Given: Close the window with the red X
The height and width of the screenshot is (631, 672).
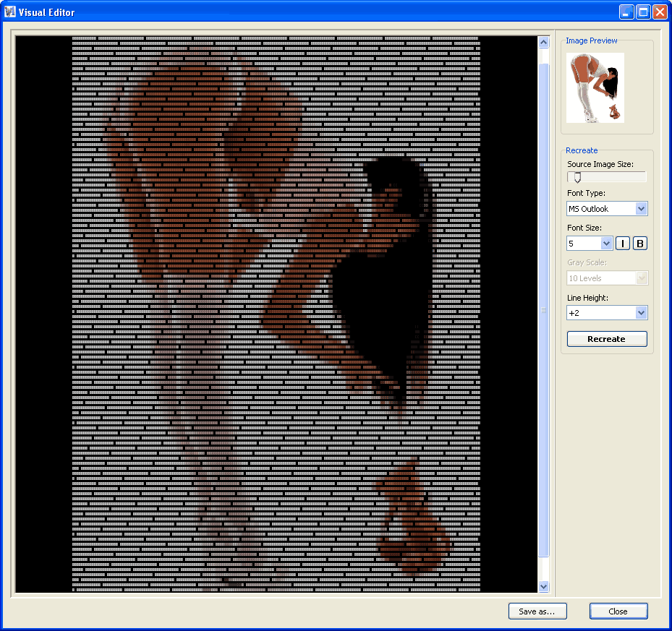Looking at the screenshot, I should coord(660,12).
